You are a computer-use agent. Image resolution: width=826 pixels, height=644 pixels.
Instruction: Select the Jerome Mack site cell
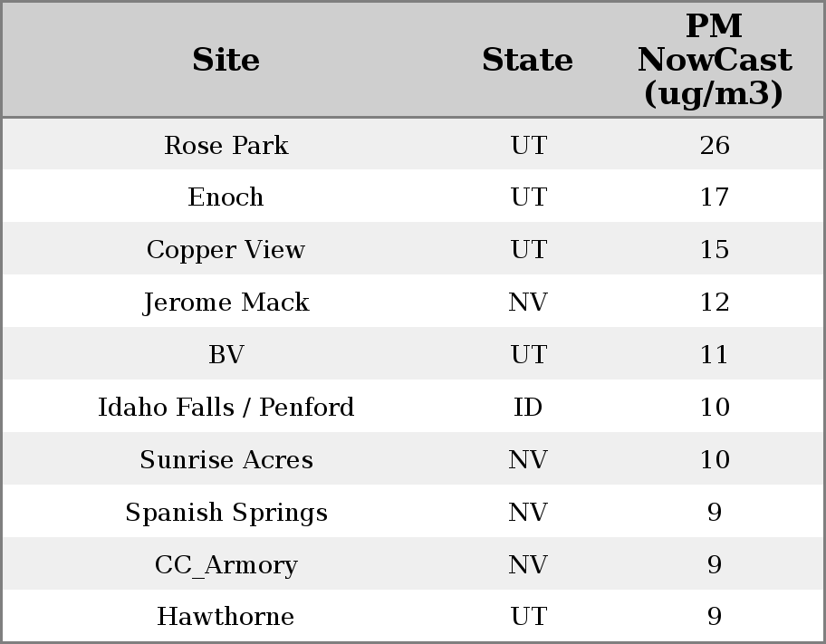226,303
